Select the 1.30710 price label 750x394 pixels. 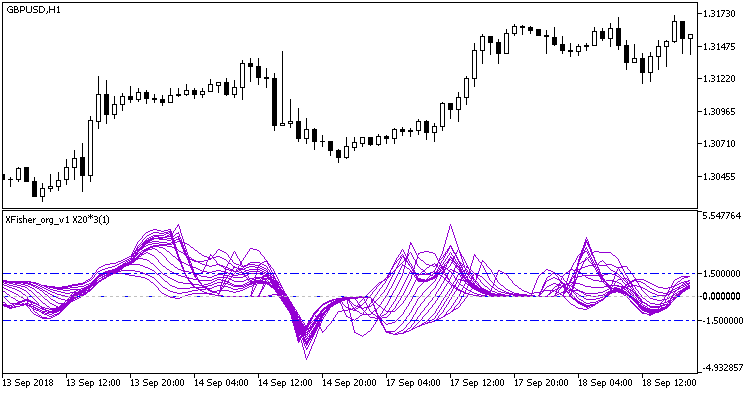[719, 144]
